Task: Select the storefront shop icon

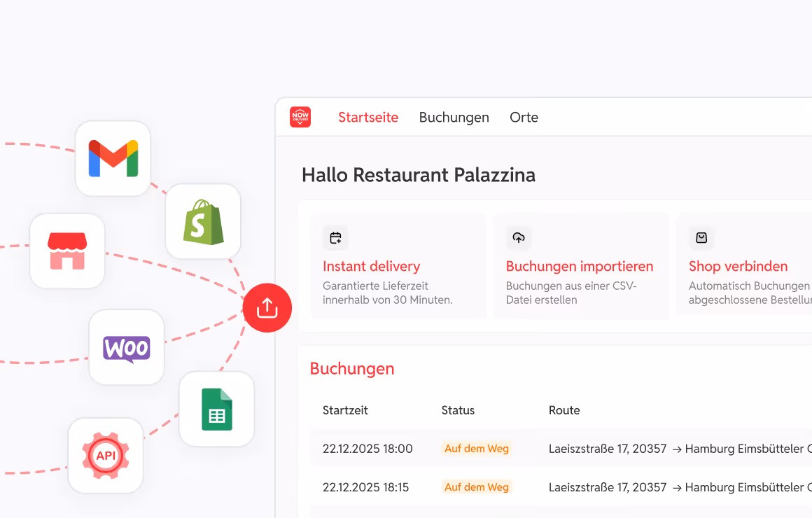Action: coord(67,251)
